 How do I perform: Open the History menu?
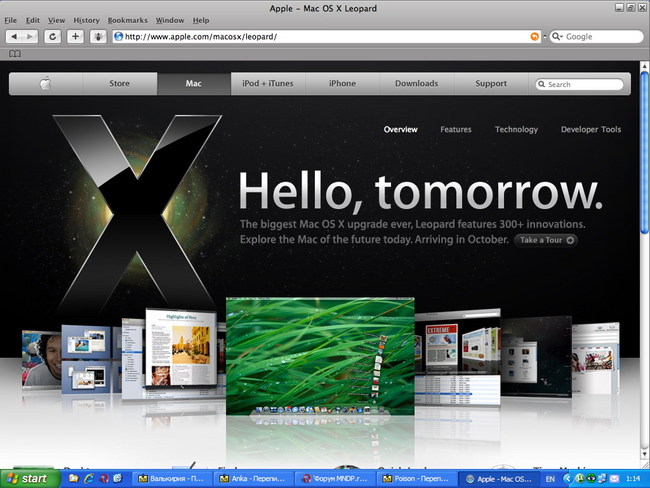[x=86, y=20]
